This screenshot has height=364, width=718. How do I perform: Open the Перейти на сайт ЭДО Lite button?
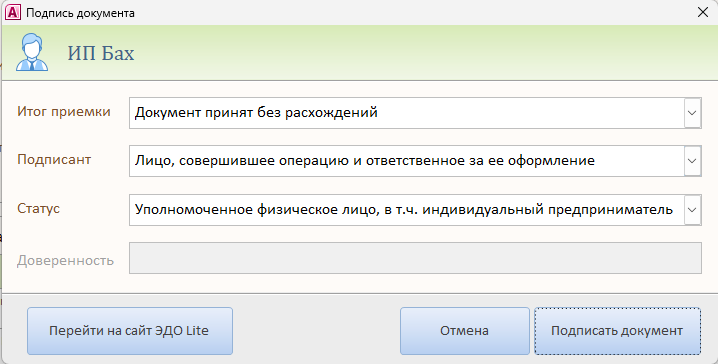pos(130,331)
